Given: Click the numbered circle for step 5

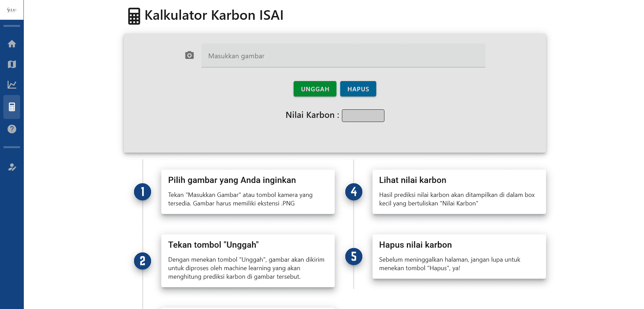Looking at the screenshot, I should 354,256.
